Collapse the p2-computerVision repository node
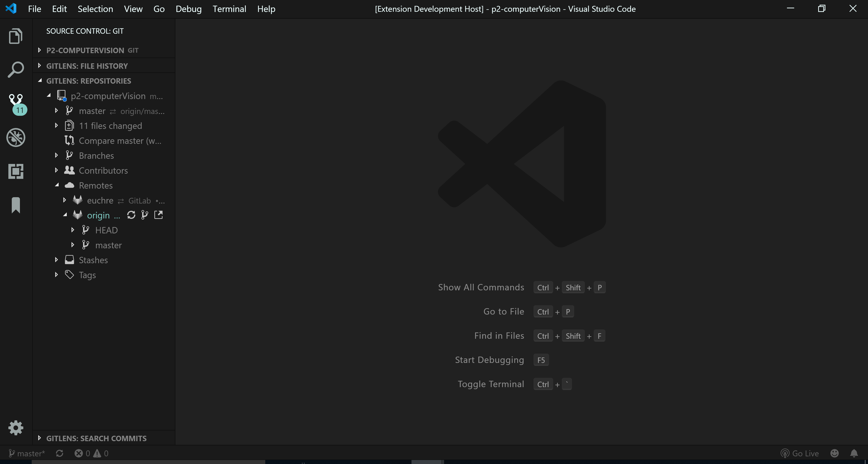Screen dimensions: 868x464 point(49,96)
